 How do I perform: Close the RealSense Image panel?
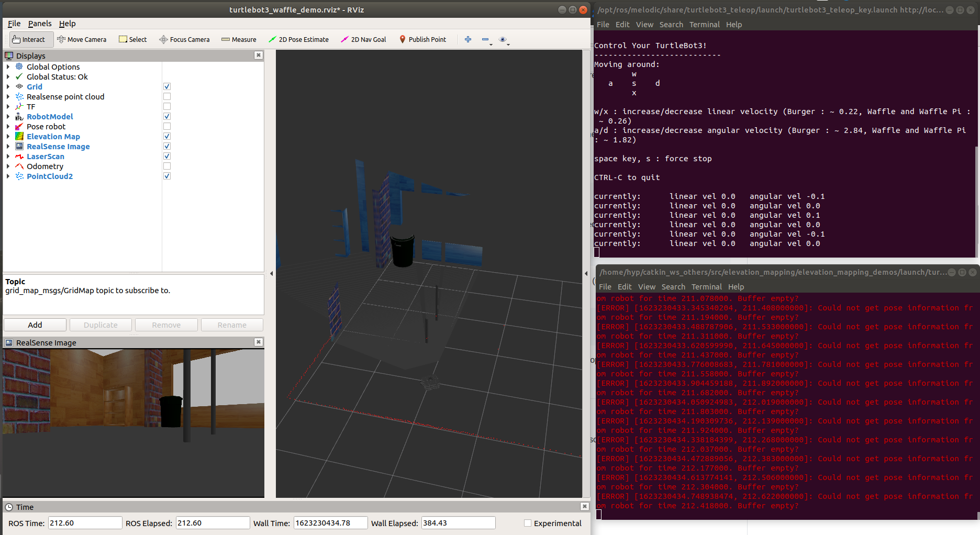(259, 342)
